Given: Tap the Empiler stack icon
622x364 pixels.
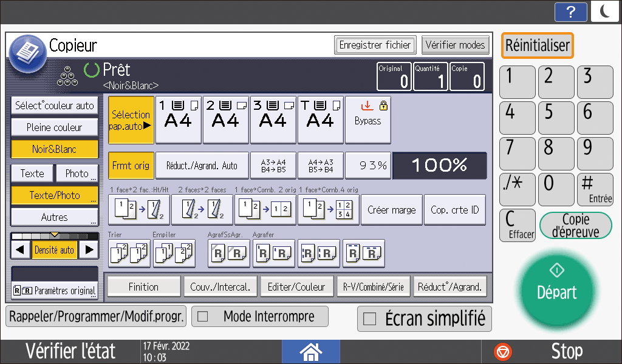Looking at the screenshot, I should coord(174,254).
